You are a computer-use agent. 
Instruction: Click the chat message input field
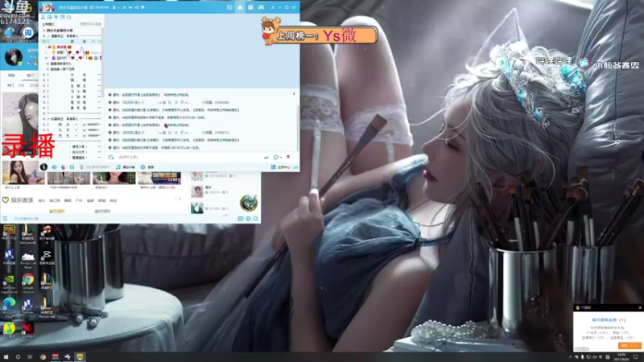pos(189,157)
